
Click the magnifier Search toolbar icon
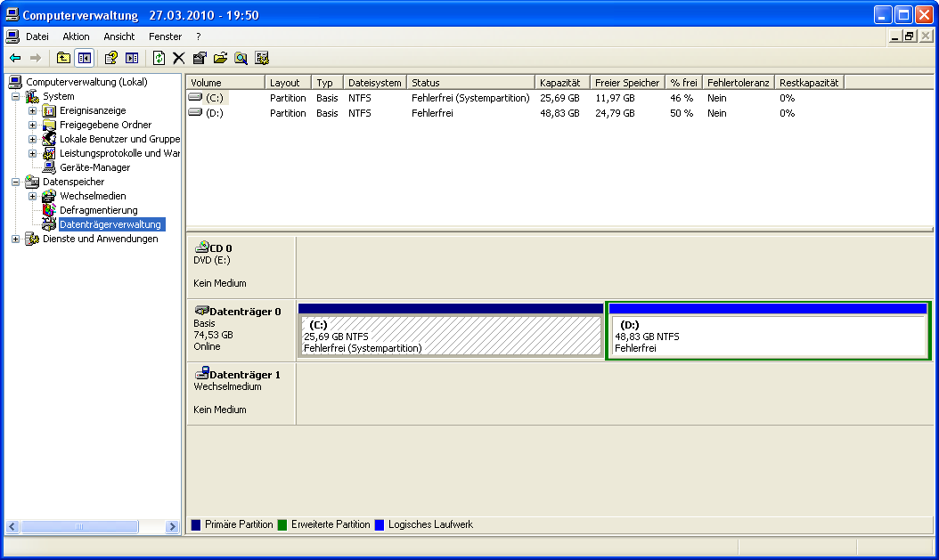click(241, 58)
